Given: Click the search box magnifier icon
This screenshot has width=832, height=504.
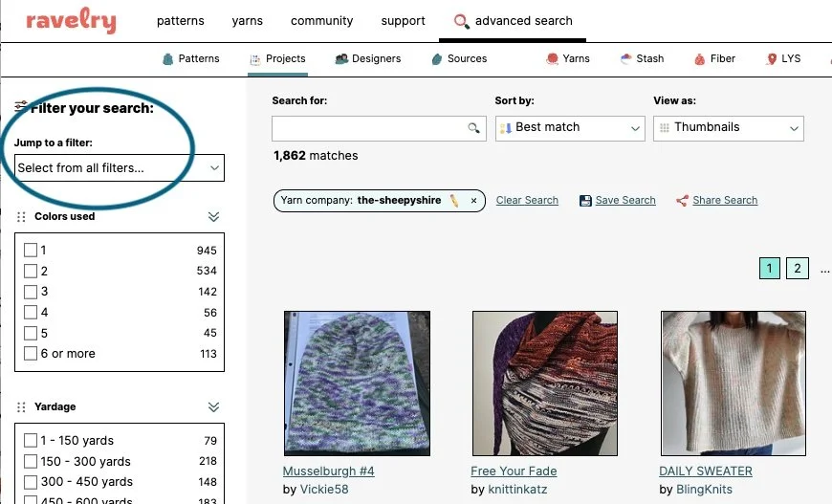Looking at the screenshot, I should (473, 128).
